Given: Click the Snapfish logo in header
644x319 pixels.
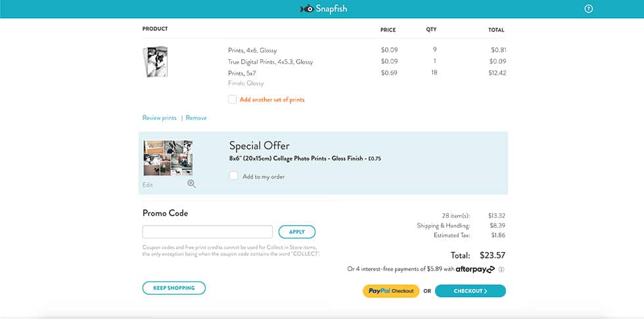Looking at the screenshot, I should [323, 9].
